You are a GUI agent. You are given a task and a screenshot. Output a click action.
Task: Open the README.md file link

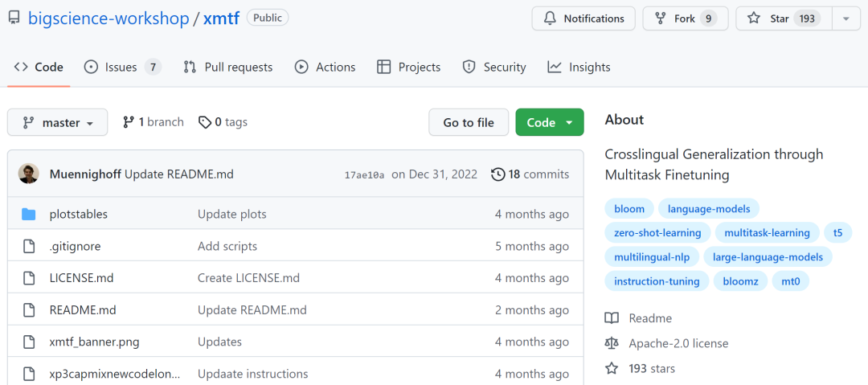click(x=83, y=310)
